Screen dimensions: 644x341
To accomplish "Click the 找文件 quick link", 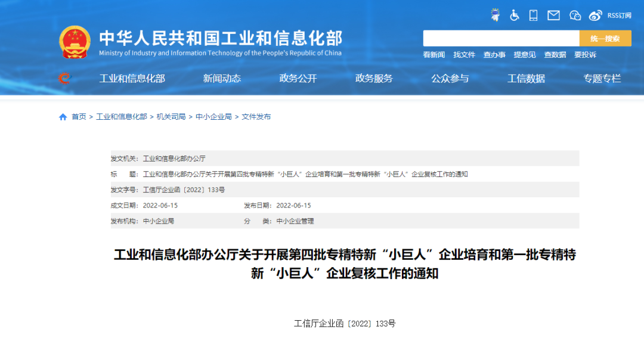I will click(464, 55).
